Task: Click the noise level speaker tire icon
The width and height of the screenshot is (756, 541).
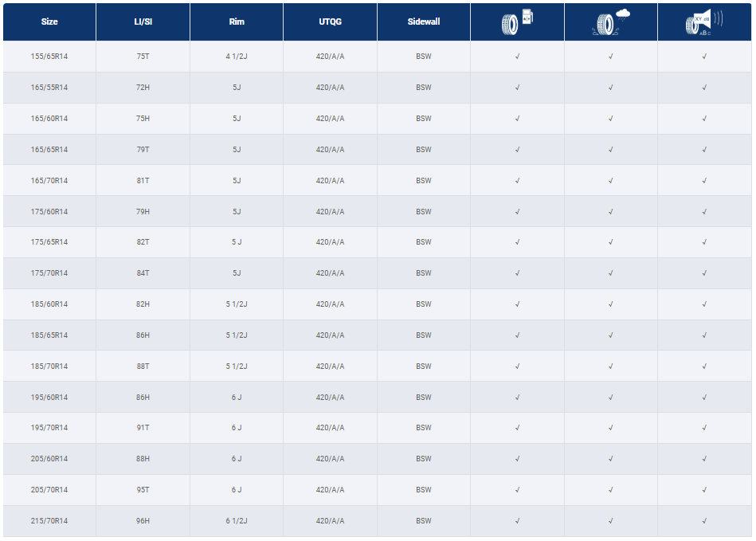Action: click(x=704, y=22)
